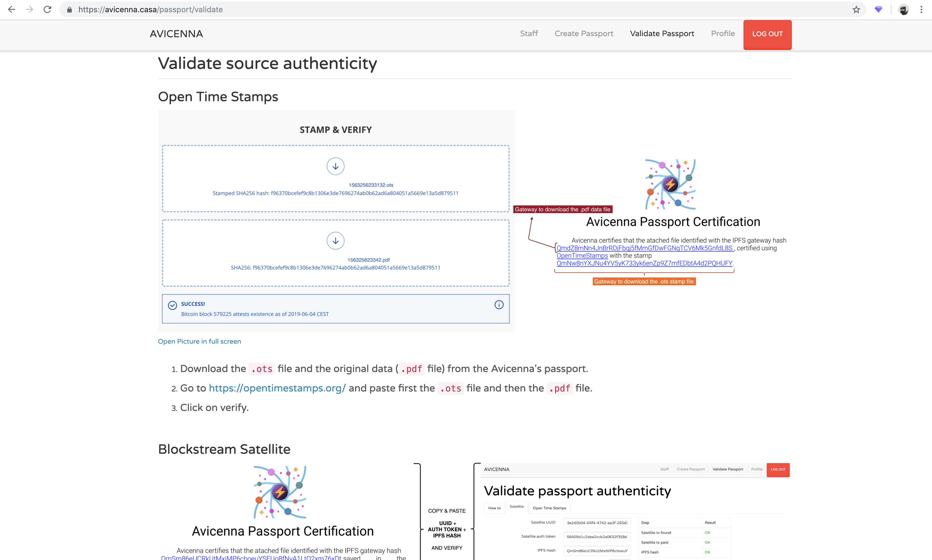The image size is (932, 560).
Task: Click the browser back arrow
Action: (x=12, y=9)
